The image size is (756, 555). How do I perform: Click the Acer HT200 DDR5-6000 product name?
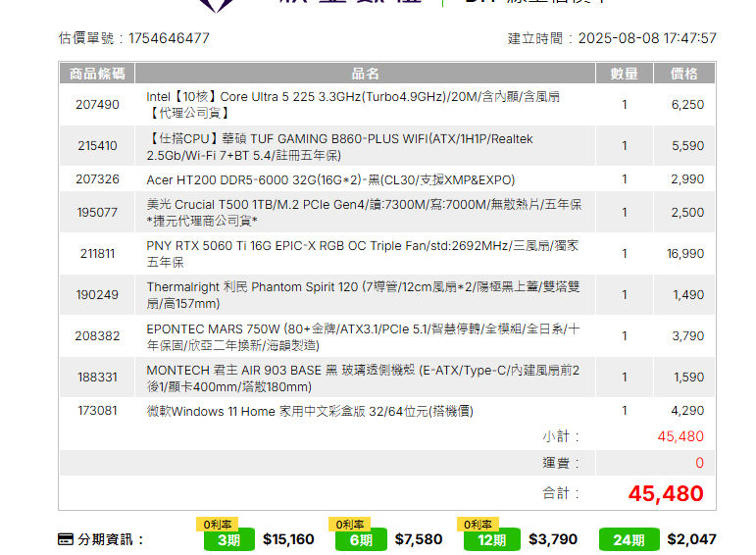[330, 179]
